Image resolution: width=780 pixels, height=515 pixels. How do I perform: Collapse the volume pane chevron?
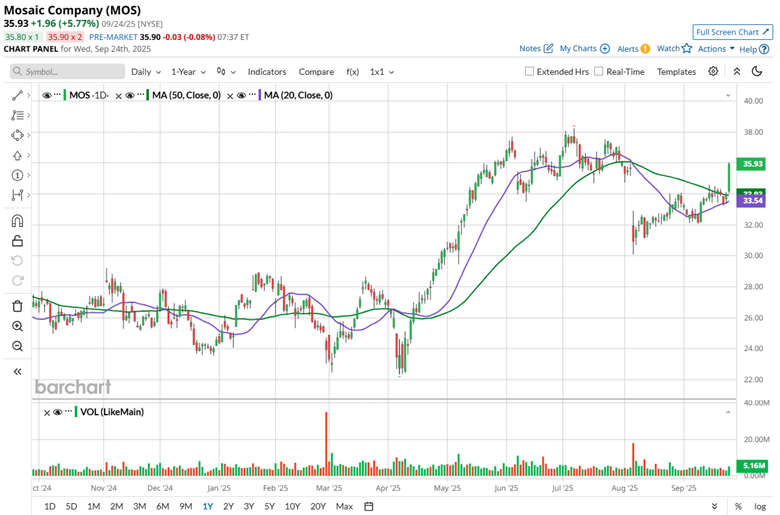[x=728, y=412]
